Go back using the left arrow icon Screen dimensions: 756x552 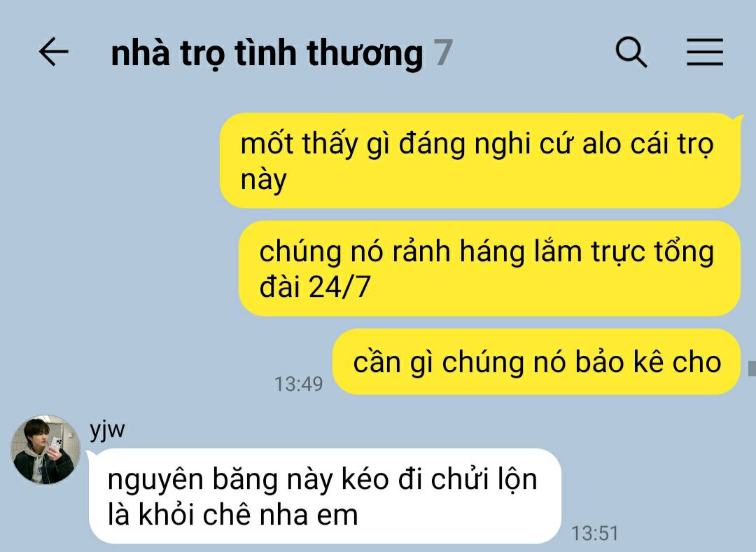pyautogui.click(x=53, y=52)
